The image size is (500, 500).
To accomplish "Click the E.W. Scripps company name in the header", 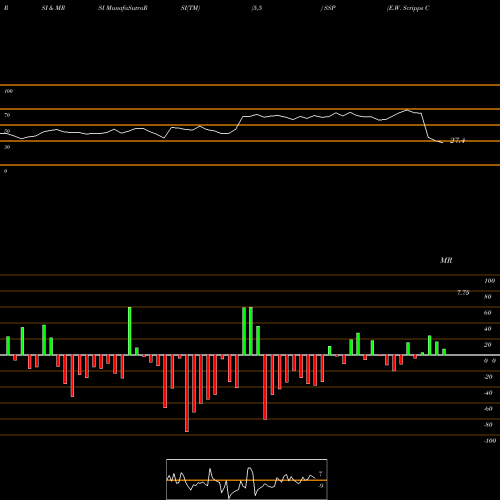I will [408, 8].
